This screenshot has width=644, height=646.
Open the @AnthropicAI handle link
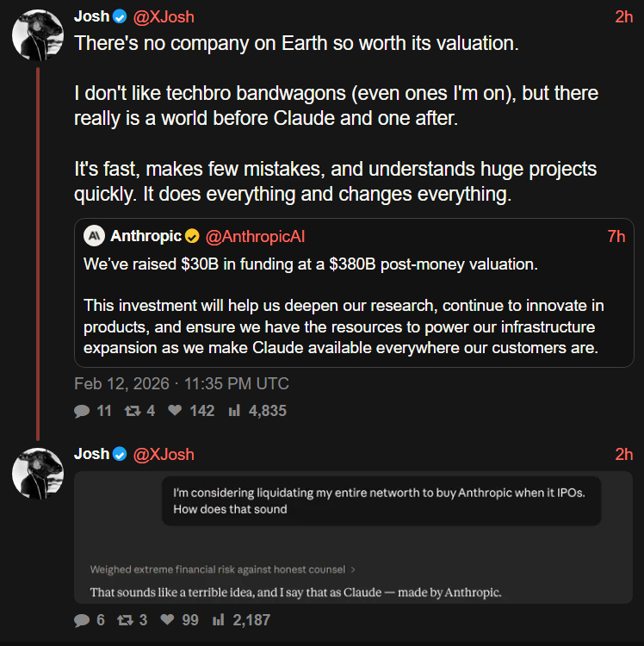(255, 237)
